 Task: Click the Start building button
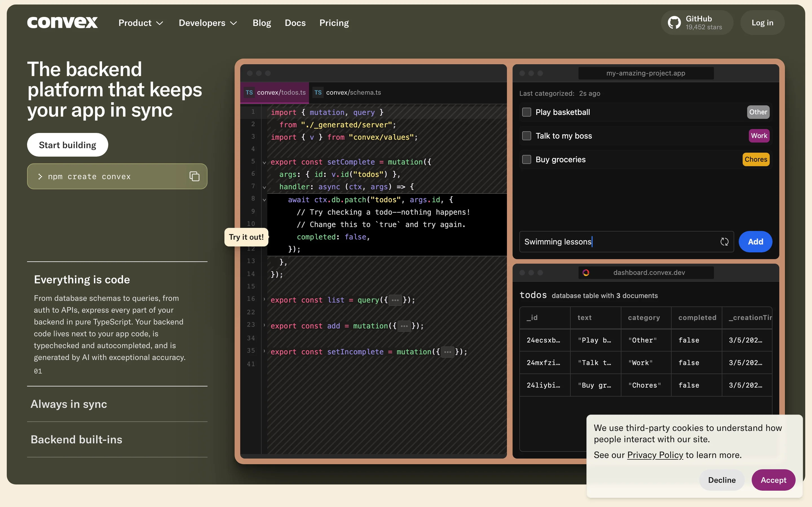[x=67, y=145]
